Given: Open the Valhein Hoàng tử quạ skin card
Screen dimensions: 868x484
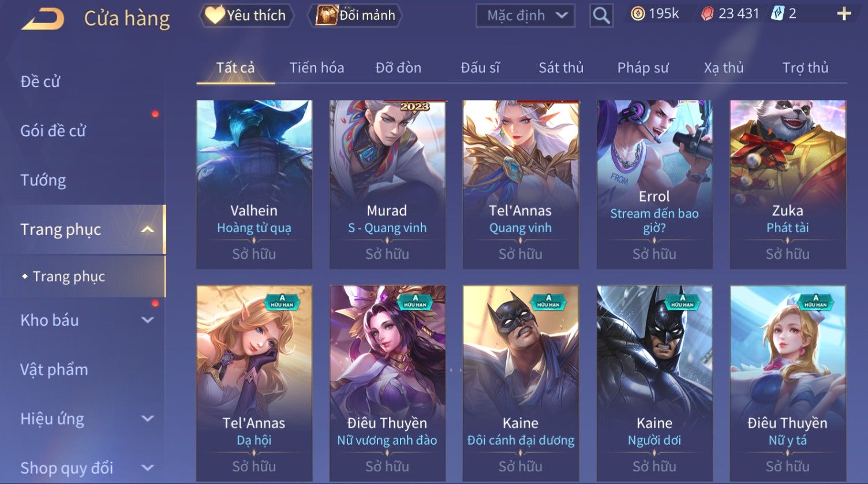Looking at the screenshot, I should (254, 184).
